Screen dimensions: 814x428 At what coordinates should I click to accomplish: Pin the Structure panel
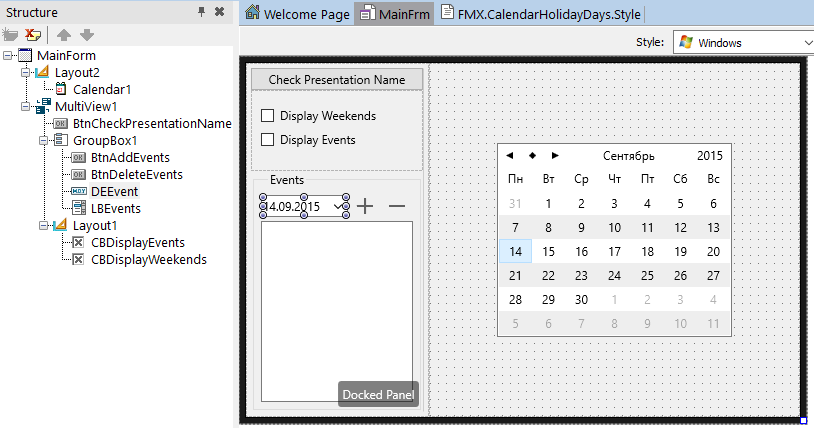click(x=201, y=11)
